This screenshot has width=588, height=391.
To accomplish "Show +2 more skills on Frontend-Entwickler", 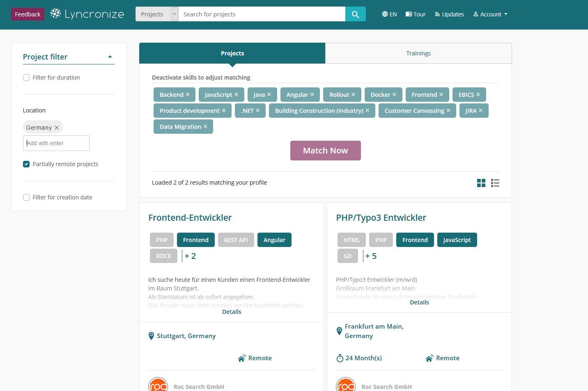I will point(190,256).
